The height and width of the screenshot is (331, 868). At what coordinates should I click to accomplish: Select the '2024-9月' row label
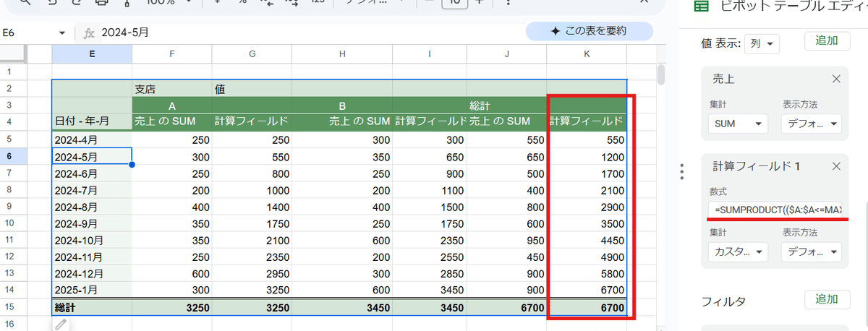tap(92, 223)
